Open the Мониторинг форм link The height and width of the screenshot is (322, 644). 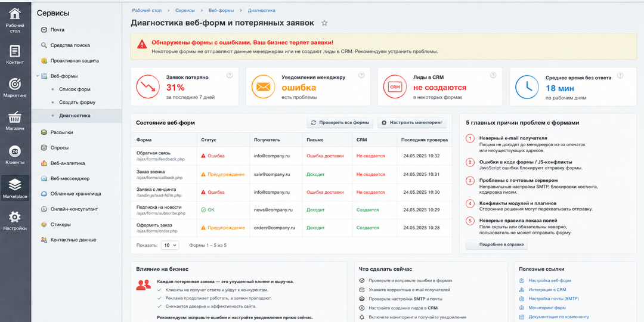click(x=547, y=308)
